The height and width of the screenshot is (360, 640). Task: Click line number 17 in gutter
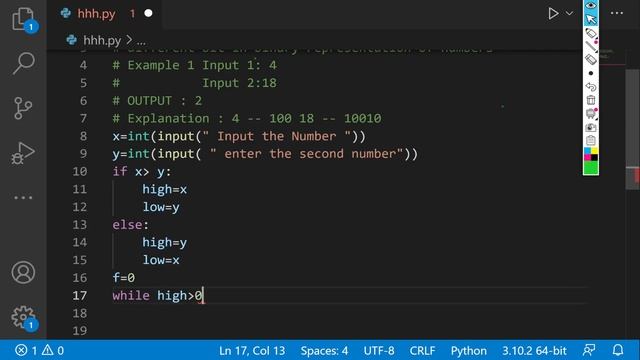pos(80,295)
